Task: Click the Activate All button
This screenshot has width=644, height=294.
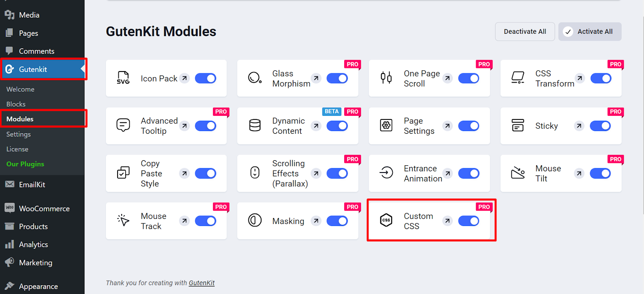Action: 590,31
